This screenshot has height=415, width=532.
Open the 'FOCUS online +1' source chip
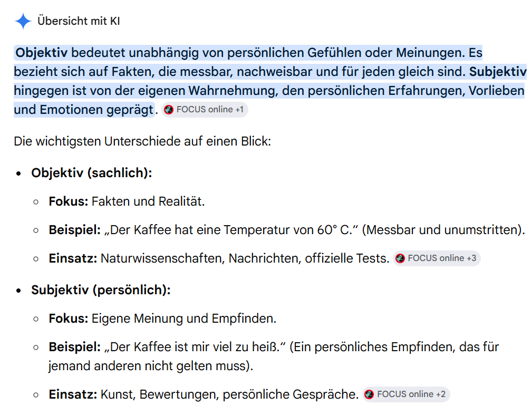(x=205, y=110)
